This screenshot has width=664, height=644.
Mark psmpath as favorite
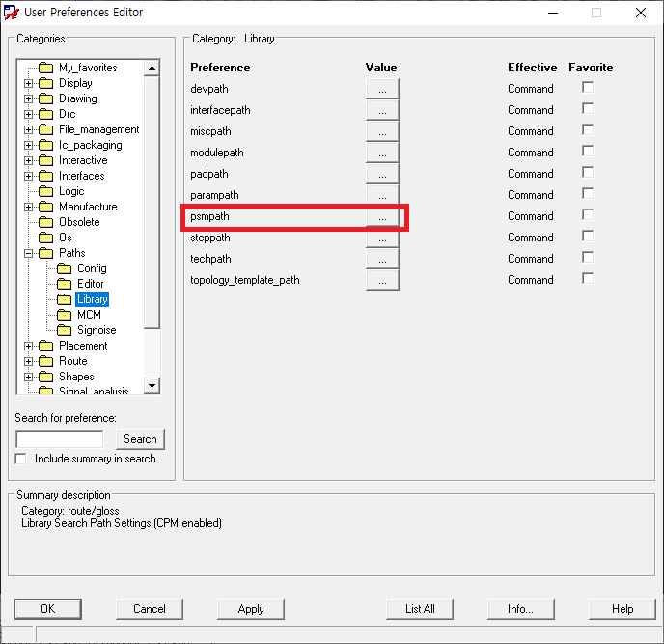coord(588,214)
